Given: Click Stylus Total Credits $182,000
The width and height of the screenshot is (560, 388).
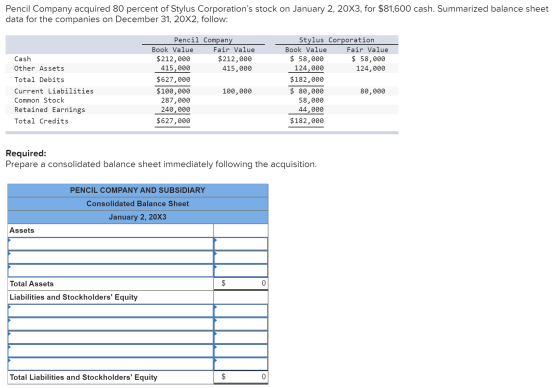Looking at the screenshot, I should tap(307, 121).
